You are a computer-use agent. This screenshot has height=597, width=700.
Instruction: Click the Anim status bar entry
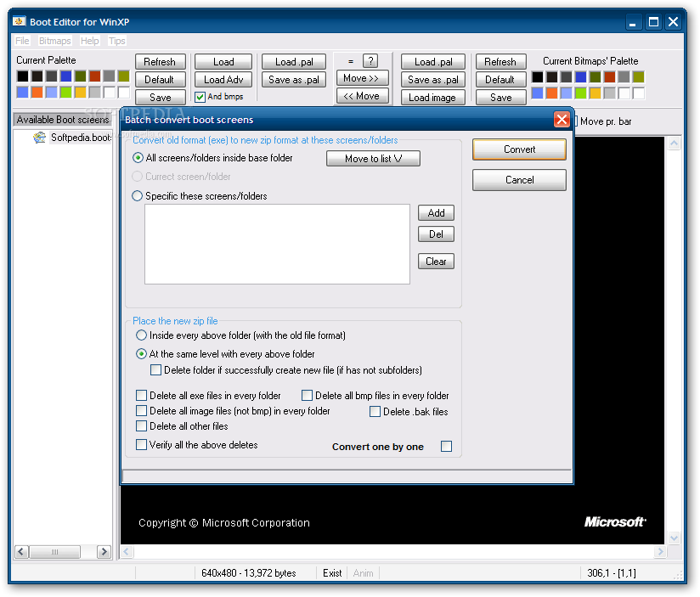[363, 573]
